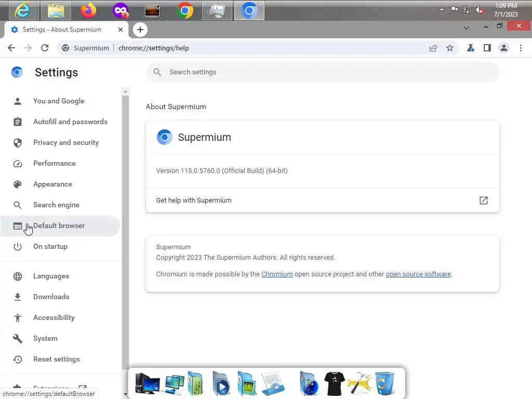The height and width of the screenshot is (399, 532).
Task: Open Internet Explorer from the taskbar
Action: [22, 10]
